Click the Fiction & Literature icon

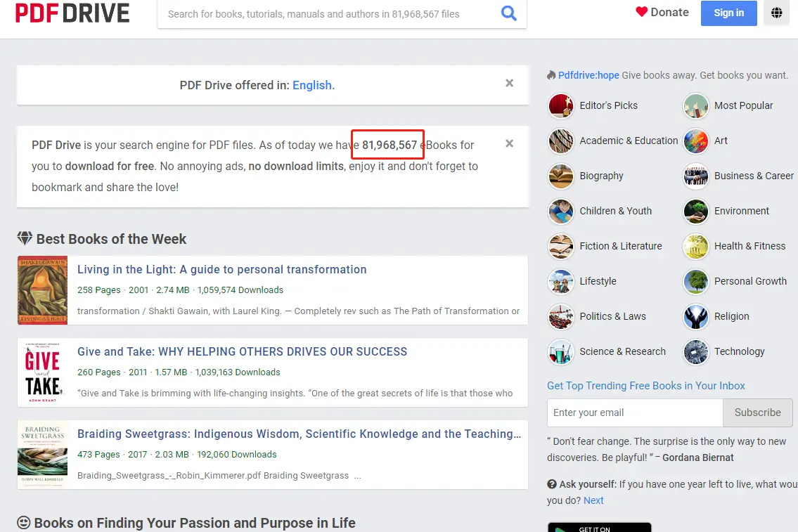[x=561, y=246]
